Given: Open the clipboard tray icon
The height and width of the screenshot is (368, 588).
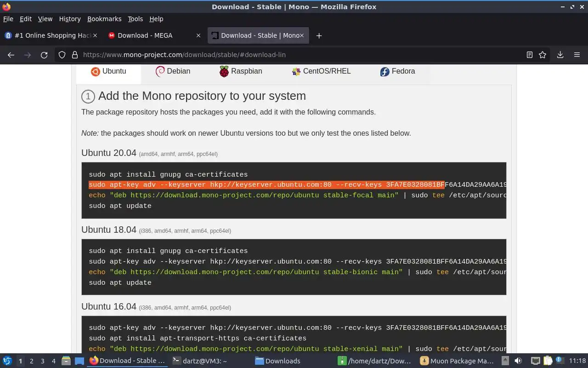Looking at the screenshot, I should (548, 361).
